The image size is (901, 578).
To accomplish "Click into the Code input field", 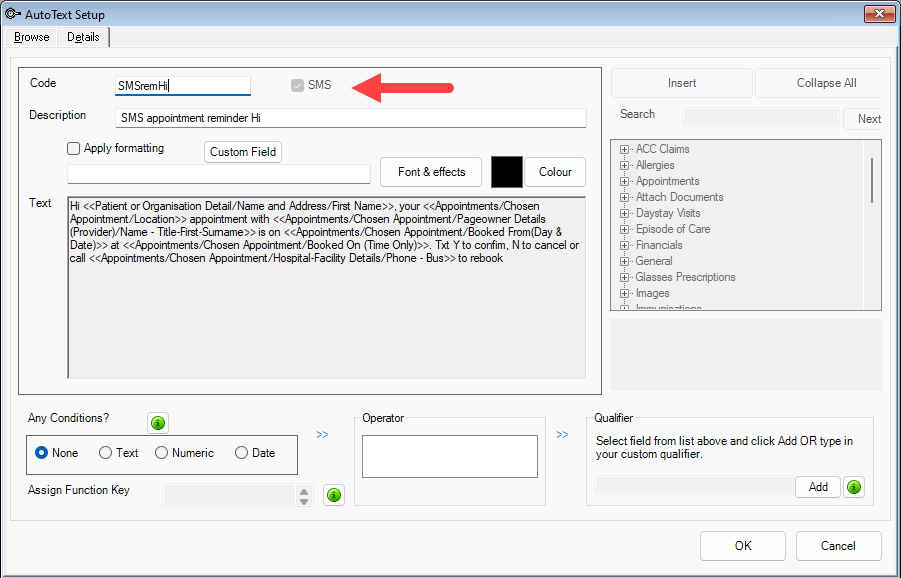I will tap(183, 86).
